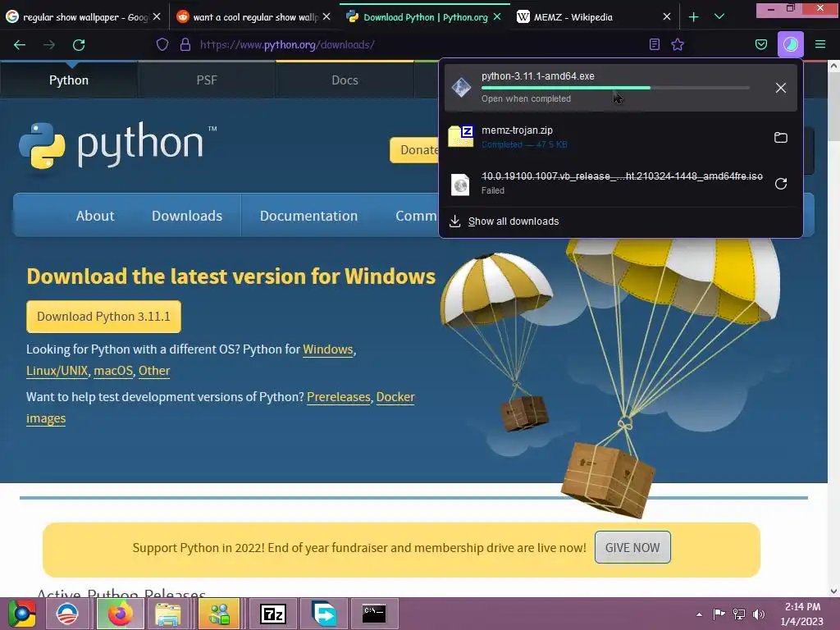Open the Docs top meta tab

click(x=345, y=80)
